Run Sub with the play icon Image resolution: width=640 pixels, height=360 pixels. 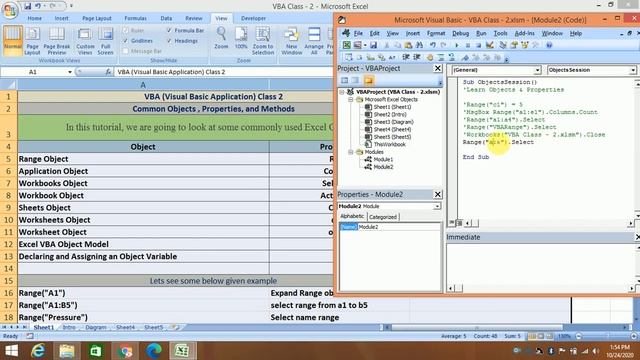(x=457, y=45)
